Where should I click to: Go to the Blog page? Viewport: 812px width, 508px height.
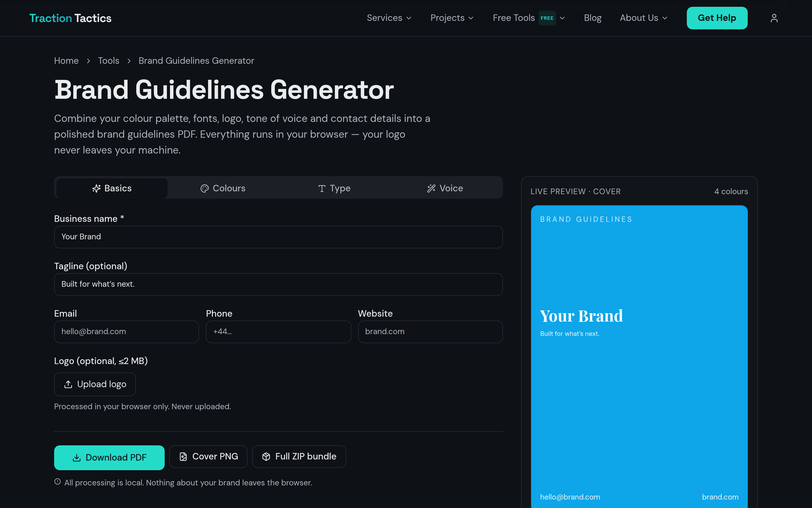(593, 18)
